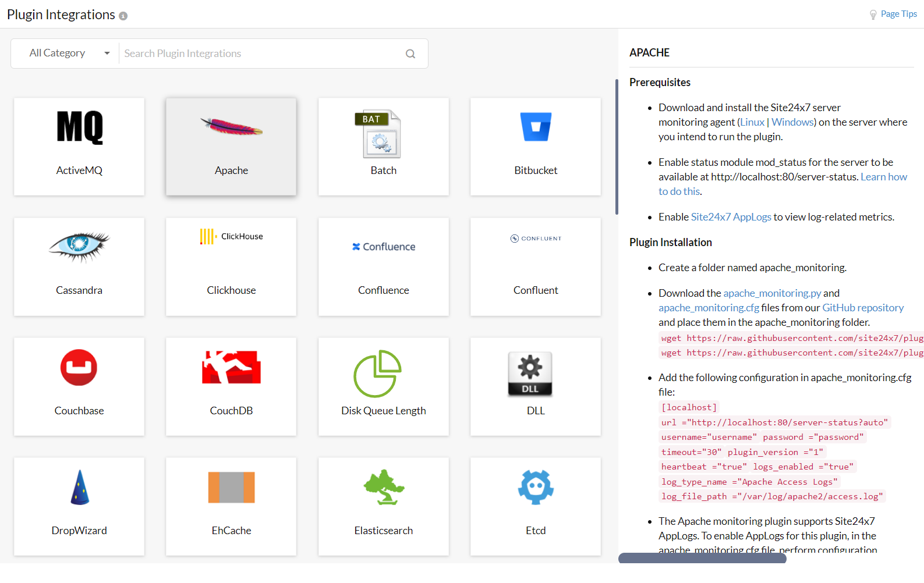Viewport: 924px width, 583px height.
Task: Click the log_type_name config line
Action: [x=750, y=482]
